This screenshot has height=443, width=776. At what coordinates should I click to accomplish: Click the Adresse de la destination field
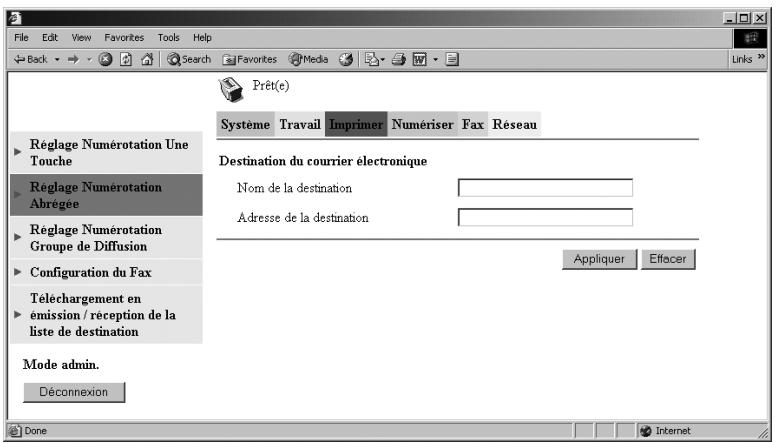click(x=545, y=218)
